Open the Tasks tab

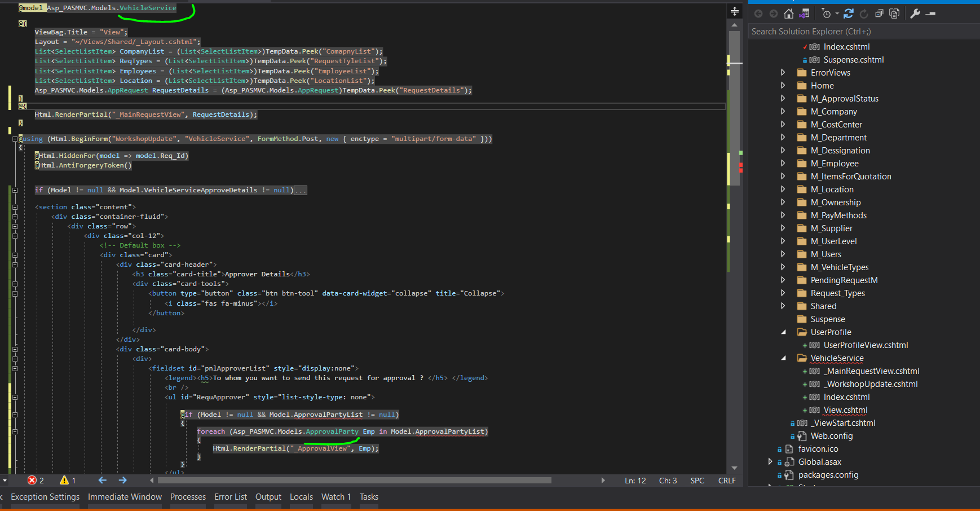369,497
